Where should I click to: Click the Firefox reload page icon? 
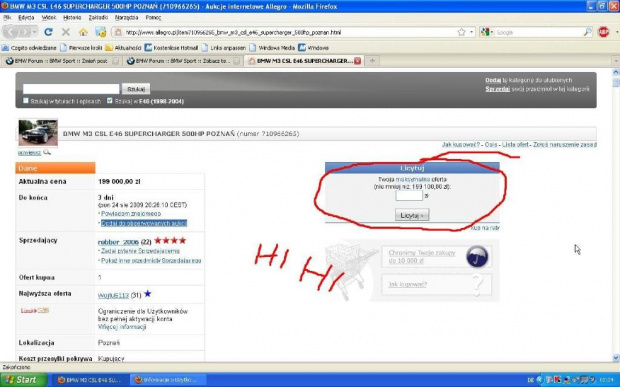click(x=48, y=32)
